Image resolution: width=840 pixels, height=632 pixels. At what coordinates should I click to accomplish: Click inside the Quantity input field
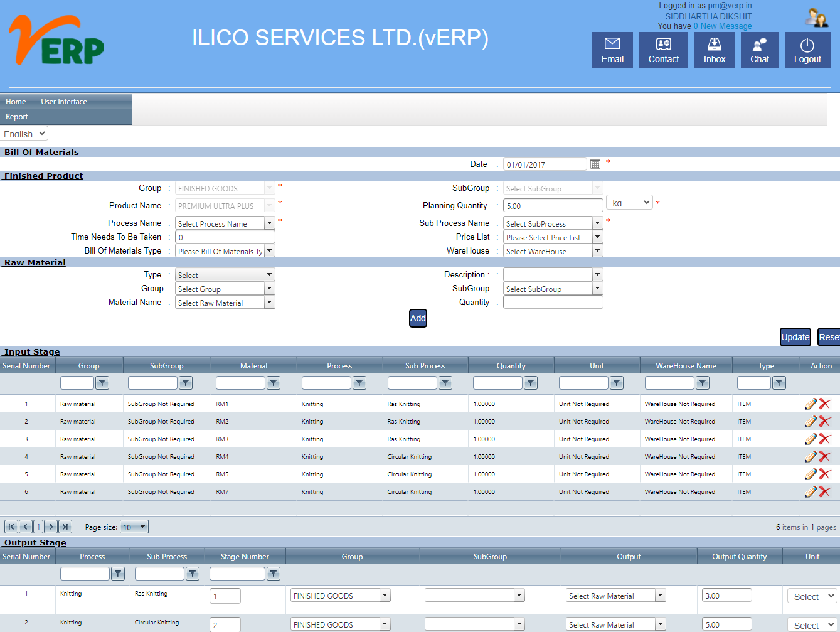553,302
